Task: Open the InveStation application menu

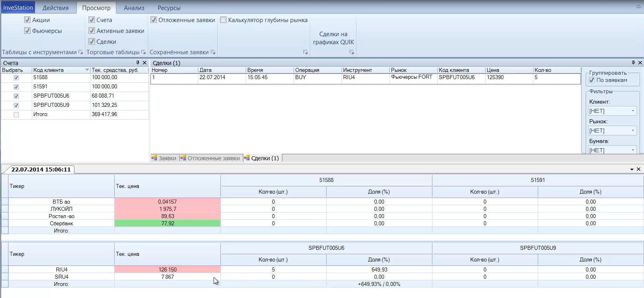Action: tap(18, 8)
